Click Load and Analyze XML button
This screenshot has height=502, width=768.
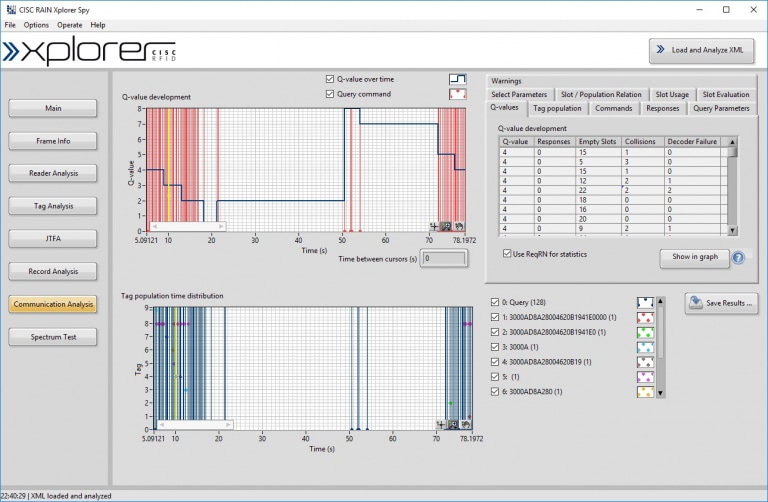[x=701, y=50]
